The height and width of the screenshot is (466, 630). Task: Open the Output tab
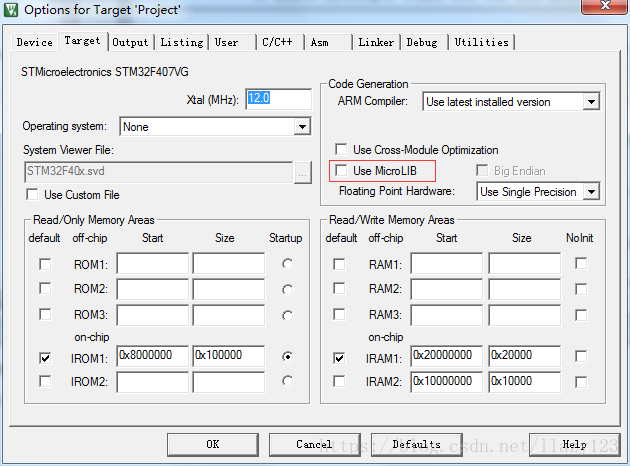(130, 42)
